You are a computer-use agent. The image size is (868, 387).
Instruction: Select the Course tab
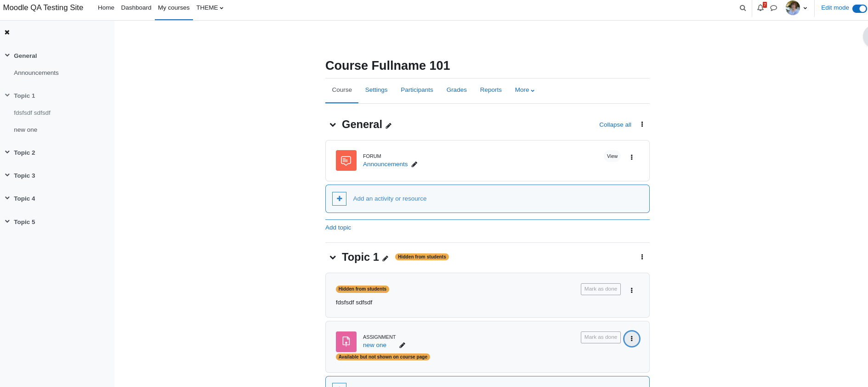click(342, 90)
